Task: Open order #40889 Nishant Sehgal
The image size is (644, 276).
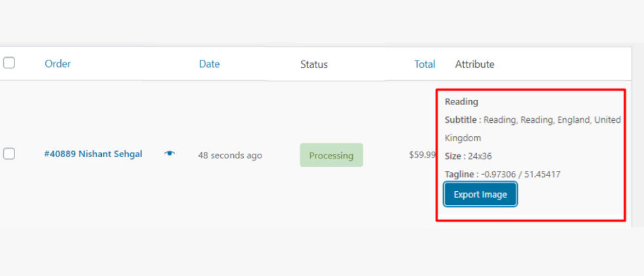Action: (93, 154)
